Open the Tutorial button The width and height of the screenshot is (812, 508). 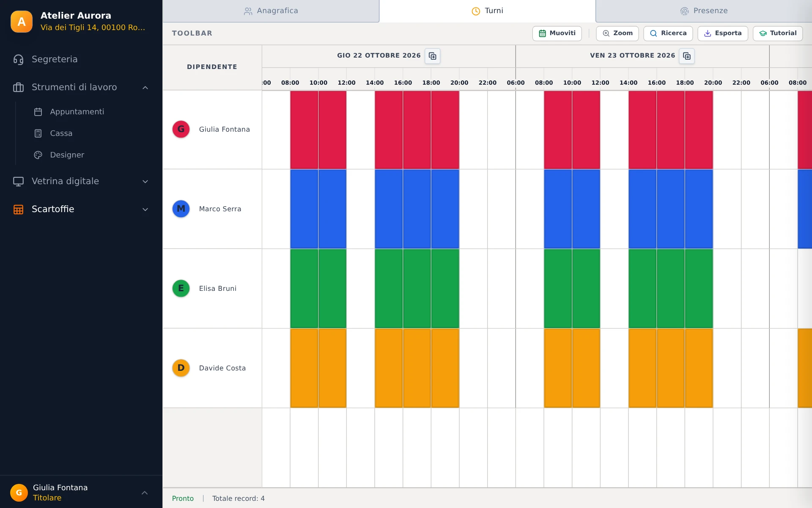point(778,33)
